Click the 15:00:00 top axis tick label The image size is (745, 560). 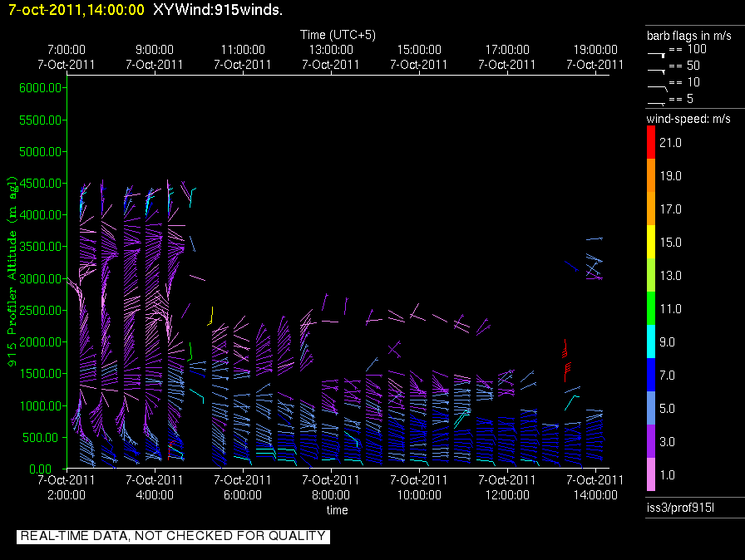(x=419, y=50)
